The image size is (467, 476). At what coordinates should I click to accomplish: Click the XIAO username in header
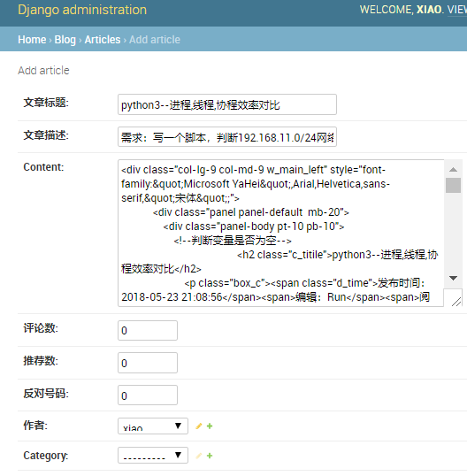pos(429,10)
